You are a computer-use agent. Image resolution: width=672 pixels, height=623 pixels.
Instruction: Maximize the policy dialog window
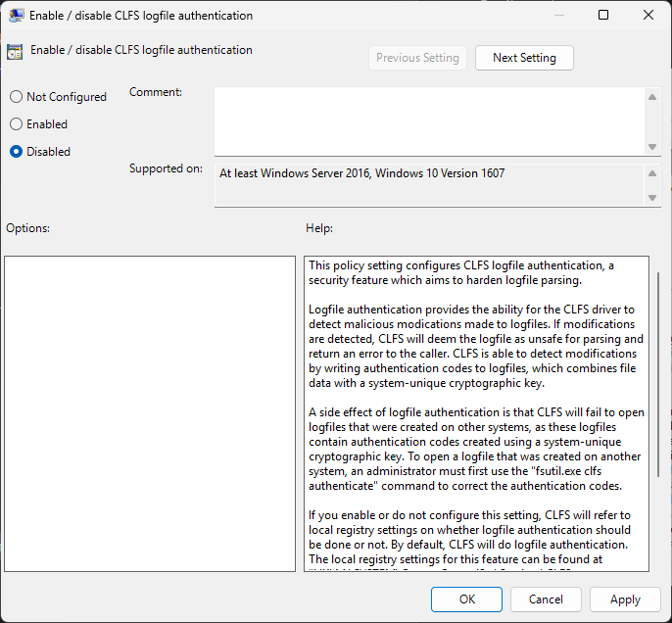pyautogui.click(x=603, y=16)
